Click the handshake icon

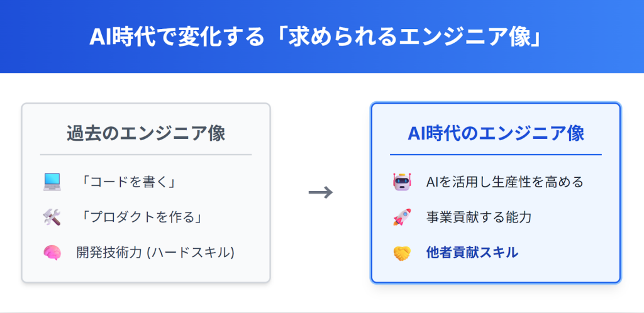tap(401, 253)
